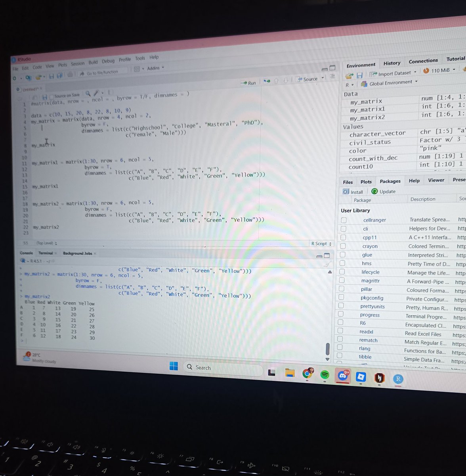Open Roblox from the taskbar
Viewport: 466px width, 476px height.
pos(361,376)
